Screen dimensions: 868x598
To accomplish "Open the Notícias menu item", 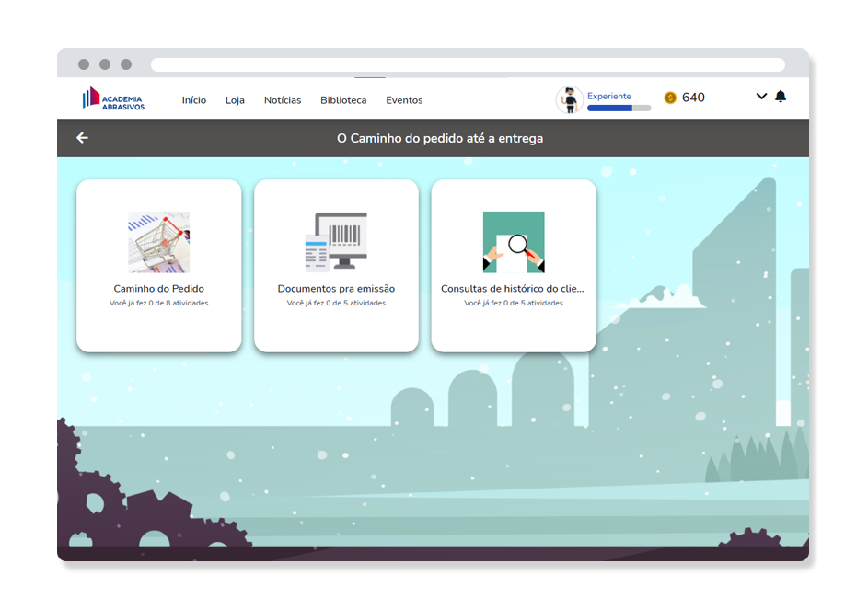I will pyautogui.click(x=283, y=100).
